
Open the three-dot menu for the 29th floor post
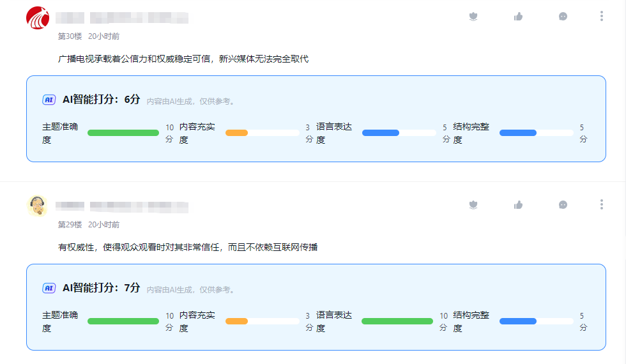(601, 205)
